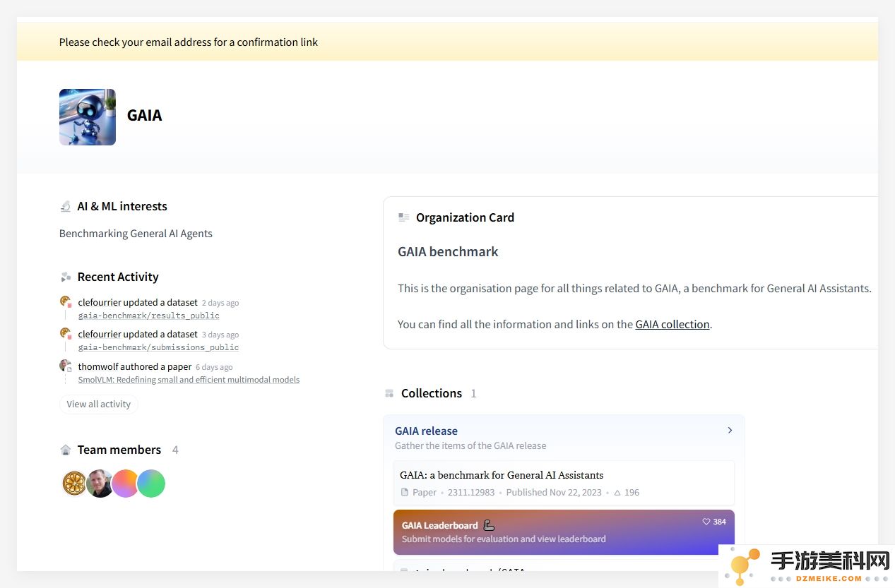Open the gaia-benchmark/results_public dataset link
Viewport: 895px width, 588px height.
[x=148, y=316]
